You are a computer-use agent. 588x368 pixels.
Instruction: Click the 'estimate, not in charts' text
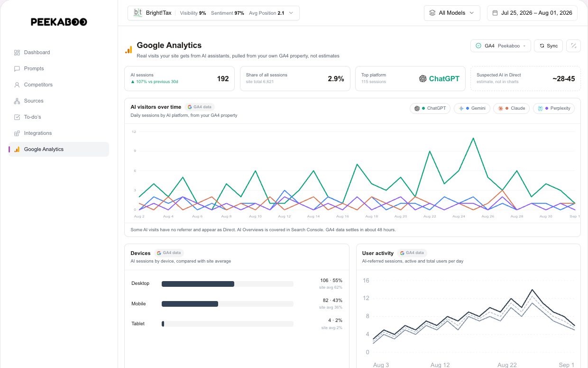[x=497, y=82]
